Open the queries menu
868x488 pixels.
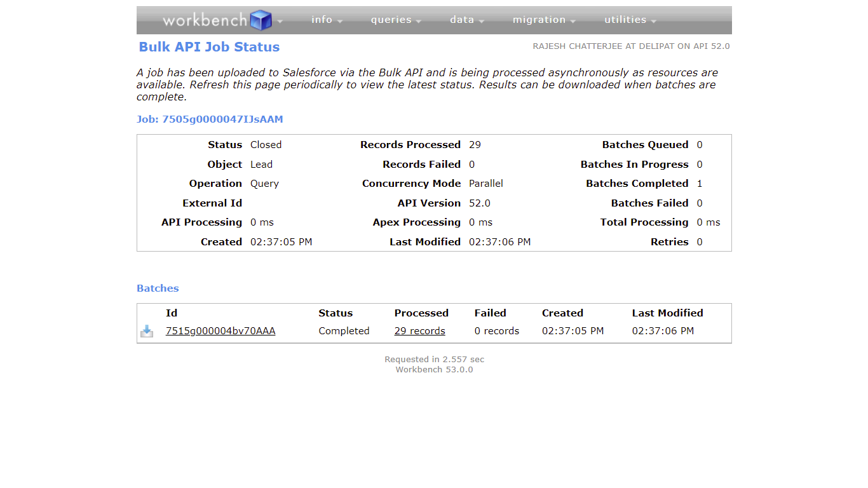click(396, 20)
